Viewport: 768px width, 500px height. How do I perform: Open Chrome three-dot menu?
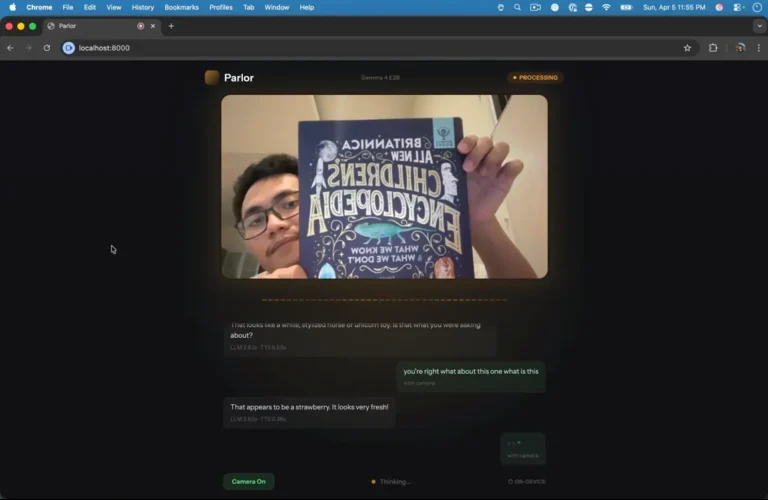pos(759,48)
